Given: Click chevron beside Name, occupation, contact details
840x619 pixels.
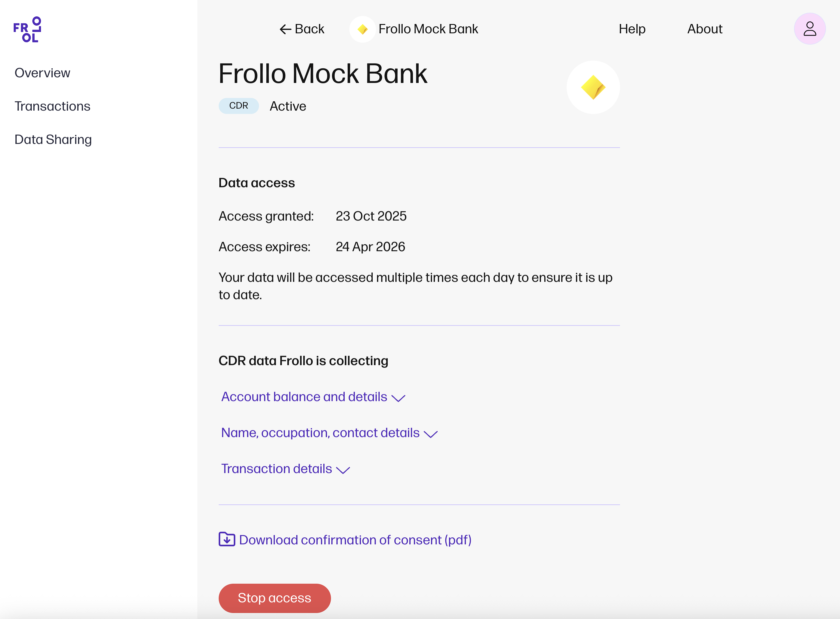Looking at the screenshot, I should coord(430,434).
